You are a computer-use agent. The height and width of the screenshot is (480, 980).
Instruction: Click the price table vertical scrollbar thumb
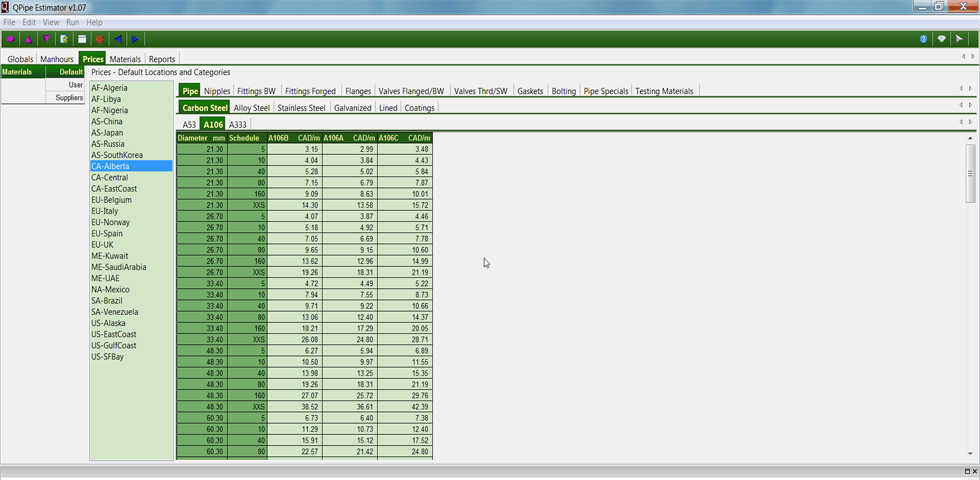tap(970, 173)
